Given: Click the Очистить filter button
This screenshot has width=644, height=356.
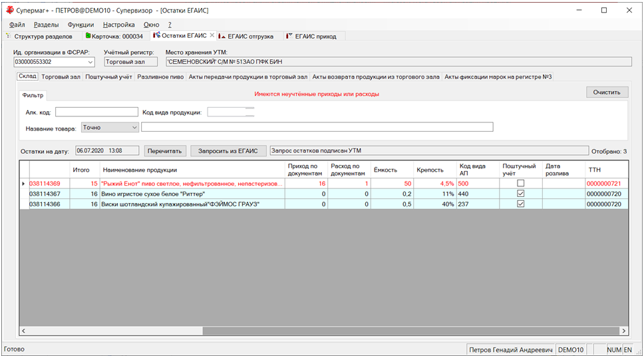Looking at the screenshot, I should (606, 92).
